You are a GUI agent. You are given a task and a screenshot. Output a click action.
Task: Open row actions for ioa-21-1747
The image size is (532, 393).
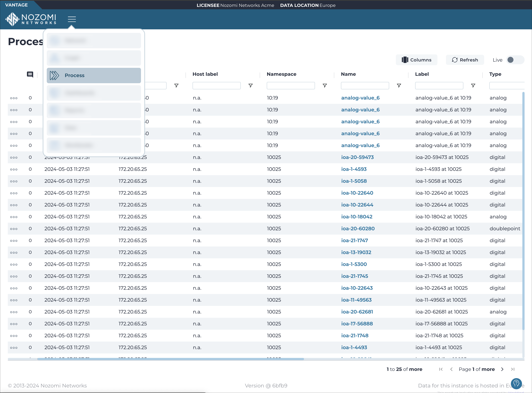click(x=14, y=241)
